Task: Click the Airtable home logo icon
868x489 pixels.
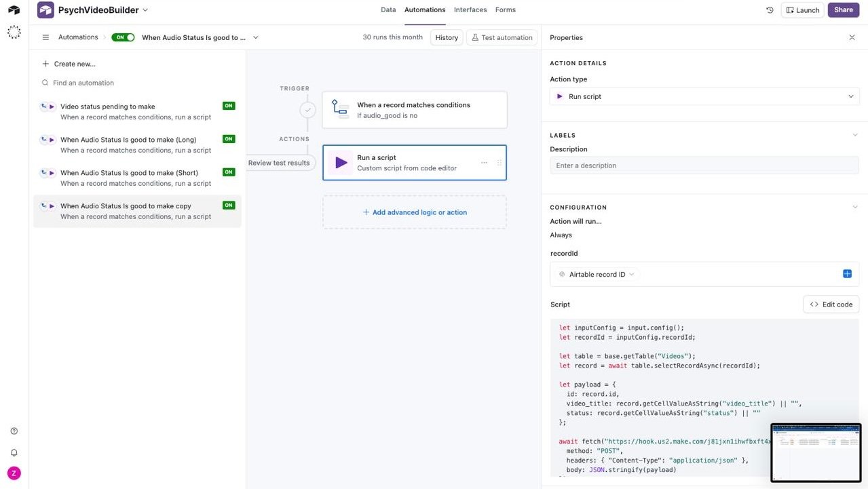Action: pyautogui.click(x=14, y=10)
